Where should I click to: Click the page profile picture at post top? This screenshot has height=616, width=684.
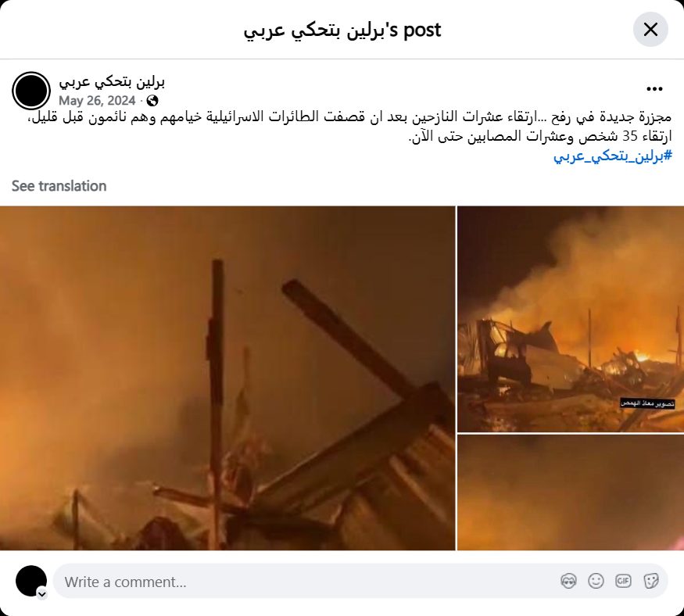(31, 91)
